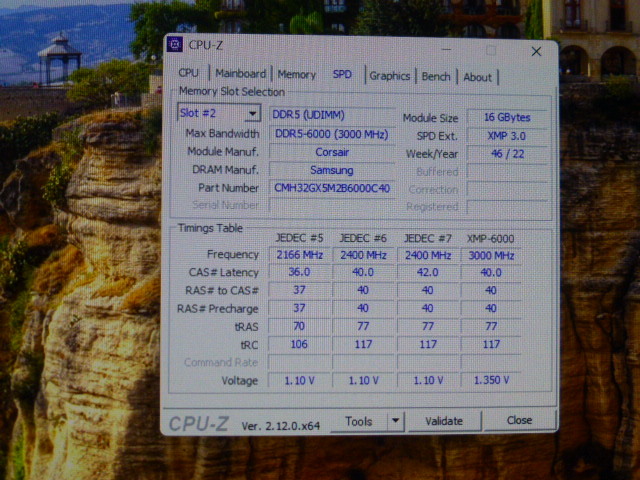Select the DDR5-6000 (3000 MHz) bandwidth value

tap(331, 134)
